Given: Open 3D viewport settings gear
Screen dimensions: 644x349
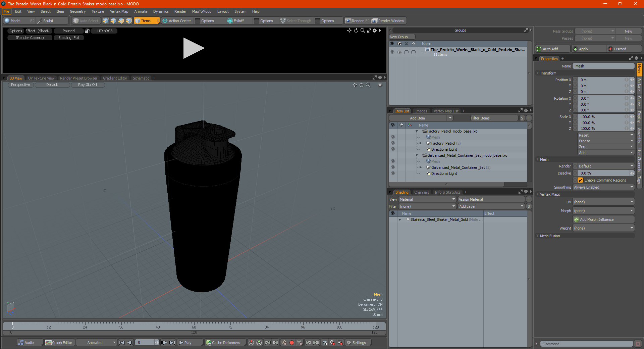Looking at the screenshot, I should pos(380,85).
